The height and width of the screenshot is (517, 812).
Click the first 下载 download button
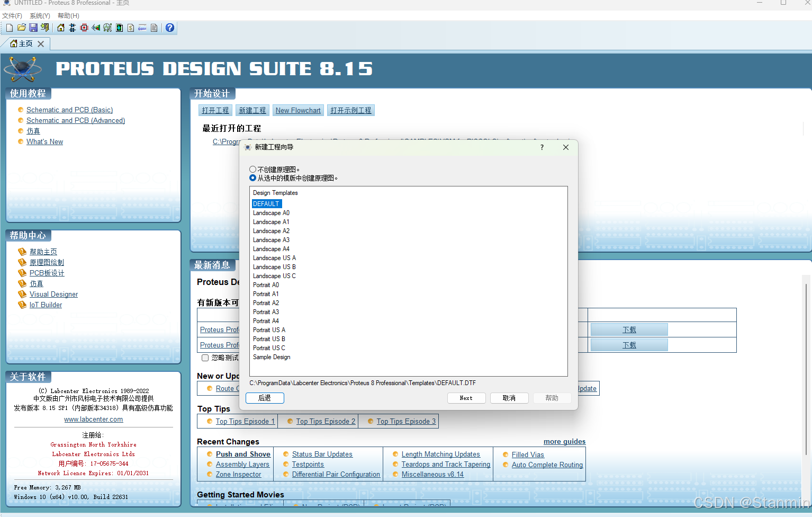(629, 329)
